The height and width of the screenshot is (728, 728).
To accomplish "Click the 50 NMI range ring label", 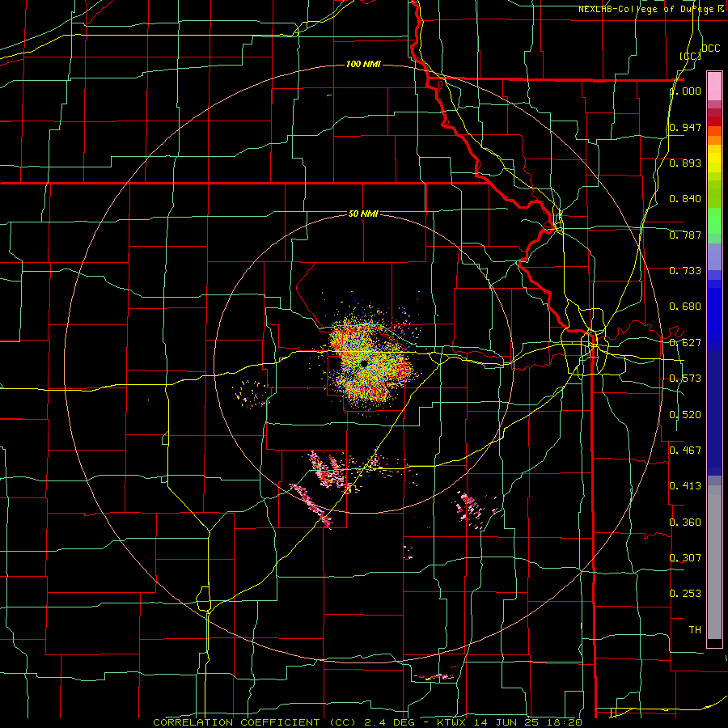I will pyautogui.click(x=363, y=214).
